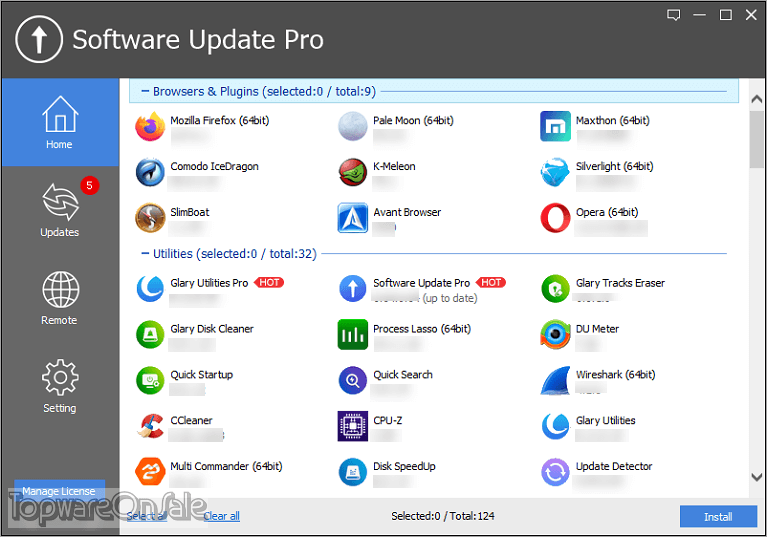Viewport: 767px width, 537px height.
Task: Select the Quick Search icon
Action: [x=352, y=380]
